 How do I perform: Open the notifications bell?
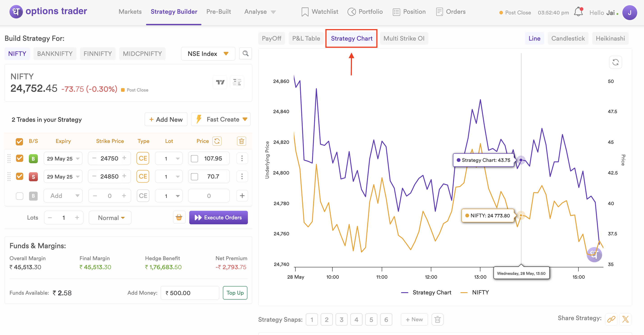point(578,12)
